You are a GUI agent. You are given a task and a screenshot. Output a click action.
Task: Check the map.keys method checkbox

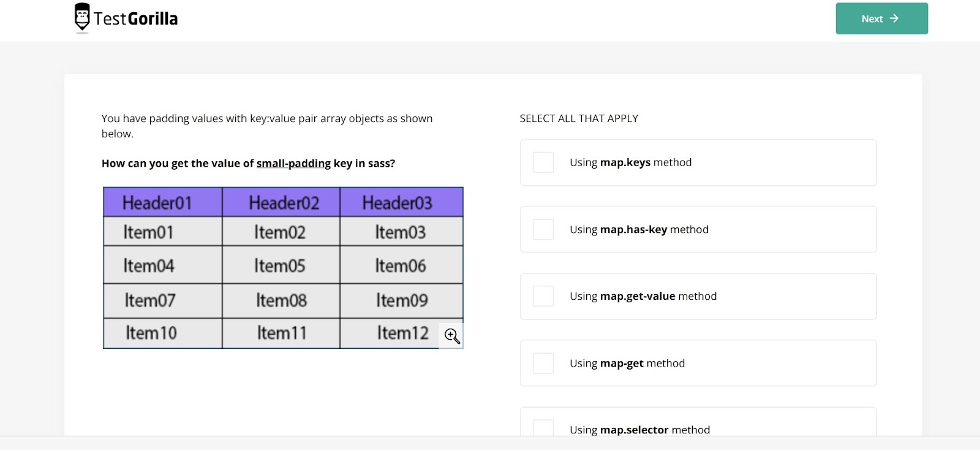(x=543, y=162)
